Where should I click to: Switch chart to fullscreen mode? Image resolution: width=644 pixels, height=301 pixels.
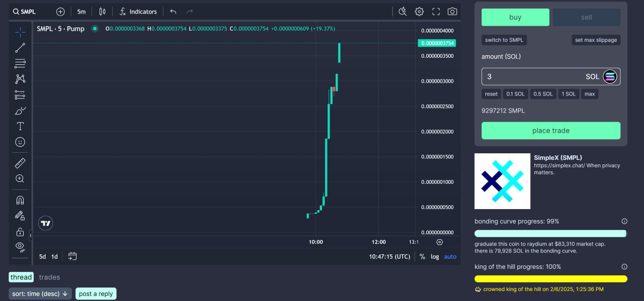pyautogui.click(x=436, y=12)
